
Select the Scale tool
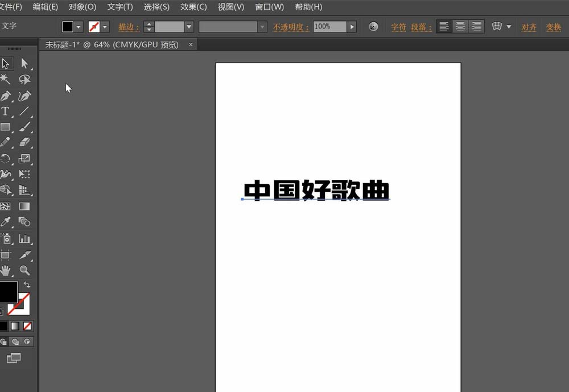point(24,159)
